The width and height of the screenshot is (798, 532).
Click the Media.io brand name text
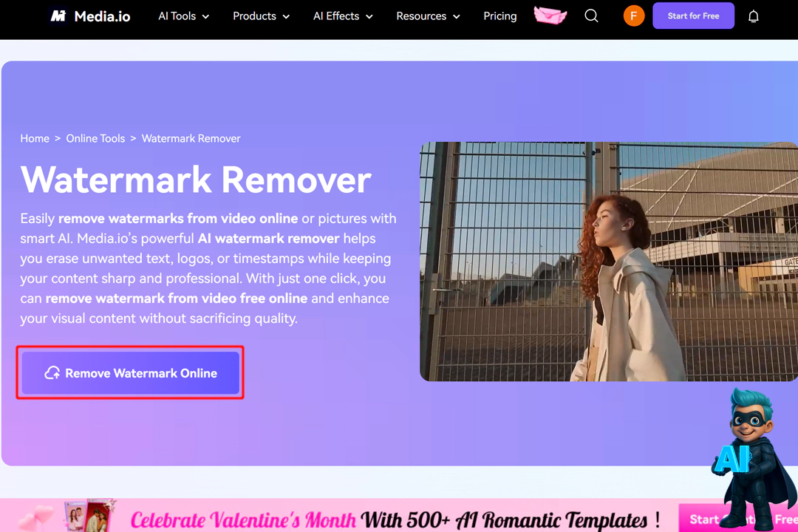(x=102, y=16)
